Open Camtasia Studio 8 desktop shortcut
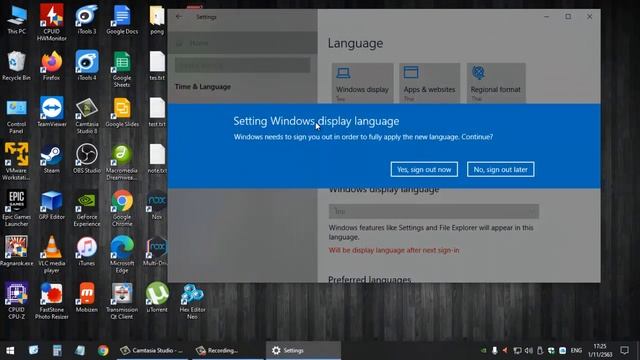 point(87,116)
